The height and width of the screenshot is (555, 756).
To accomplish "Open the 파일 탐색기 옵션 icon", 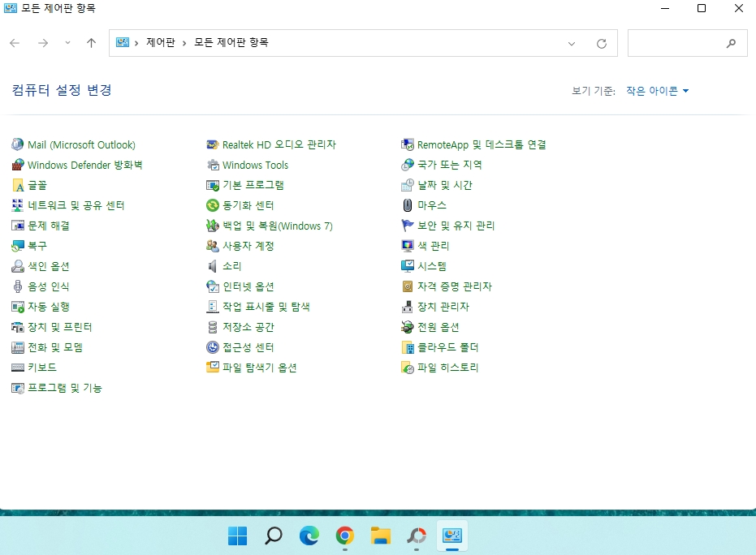I will (212, 368).
